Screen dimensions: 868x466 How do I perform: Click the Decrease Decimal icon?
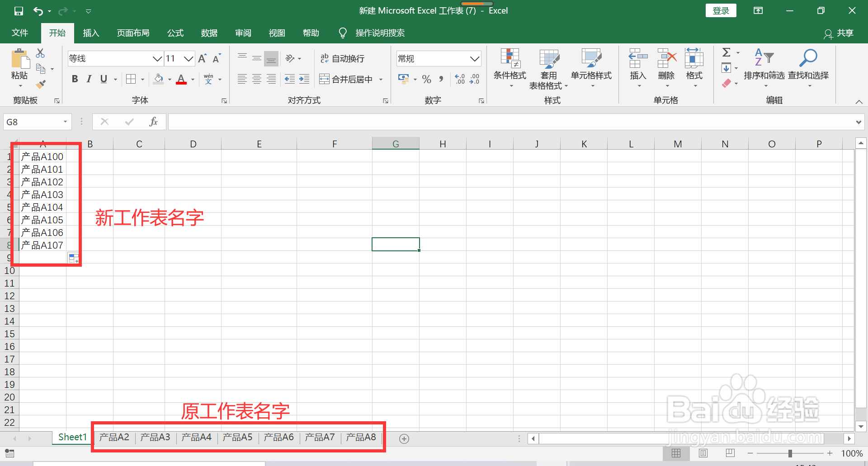pos(475,79)
